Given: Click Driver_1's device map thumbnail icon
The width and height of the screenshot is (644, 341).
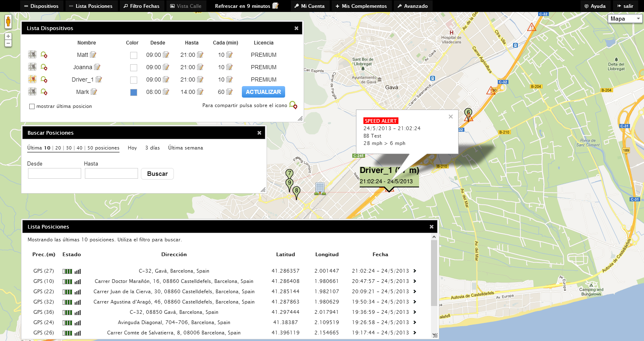Looking at the screenshot, I should (x=32, y=79).
